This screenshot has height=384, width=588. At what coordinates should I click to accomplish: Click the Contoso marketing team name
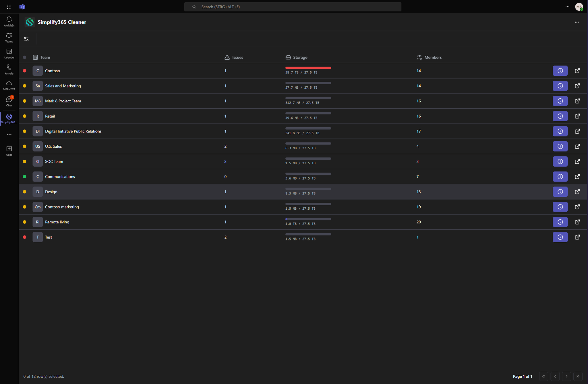tap(62, 207)
